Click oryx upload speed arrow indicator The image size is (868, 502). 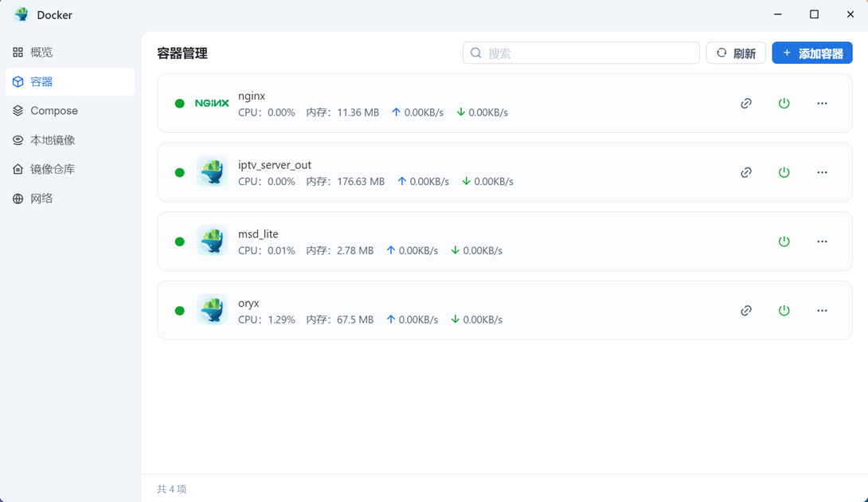click(x=391, y=320)
